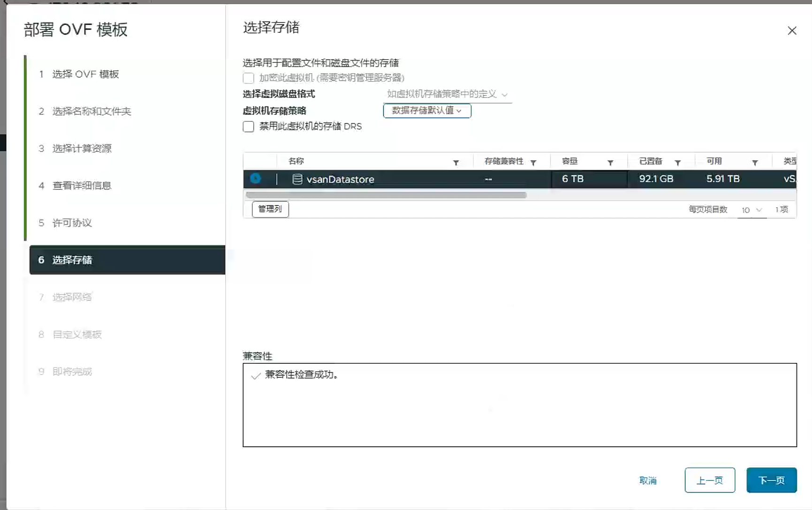The image size is (812, 510).
Task: Click the 上一页 button
Action: click(709, 480)
